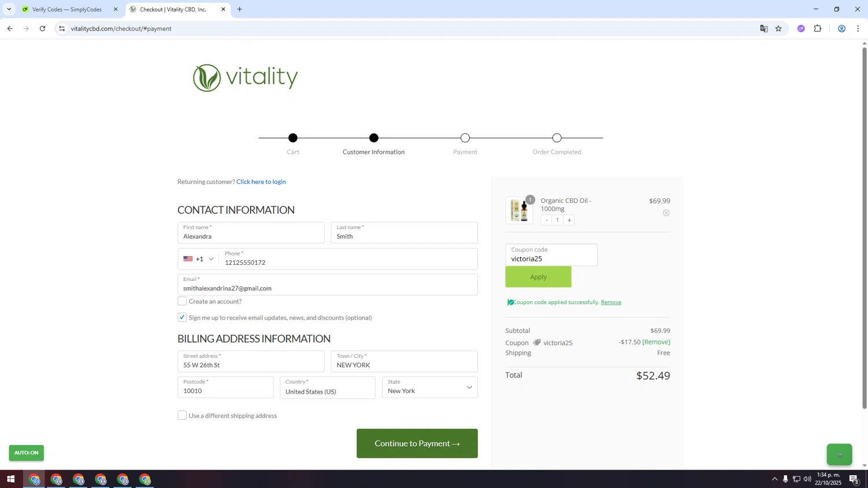Close the Verify Codes — SimplyCodes tab

click(115, 9)
